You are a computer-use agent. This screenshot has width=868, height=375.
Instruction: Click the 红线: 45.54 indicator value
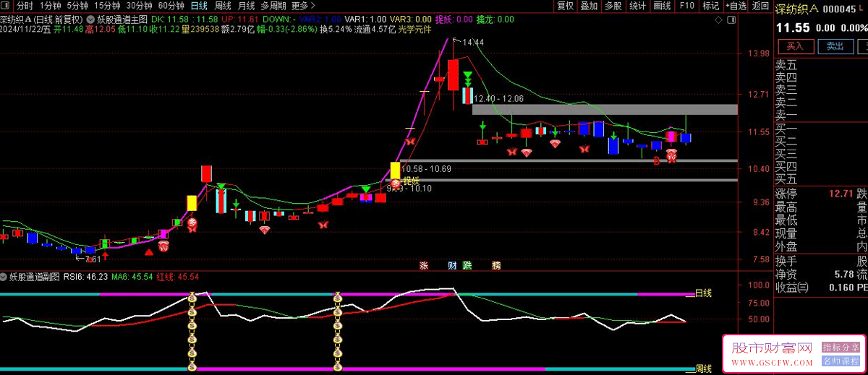177,276
